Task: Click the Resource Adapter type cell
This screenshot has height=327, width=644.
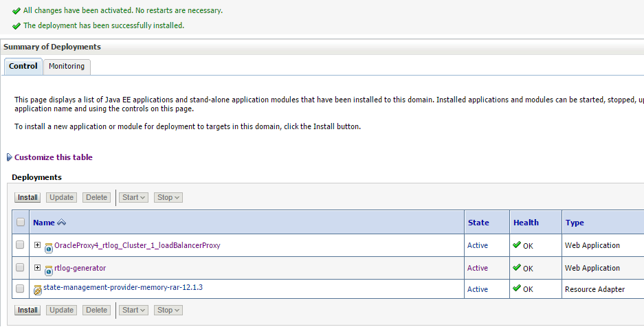Action: click(595, 289)
